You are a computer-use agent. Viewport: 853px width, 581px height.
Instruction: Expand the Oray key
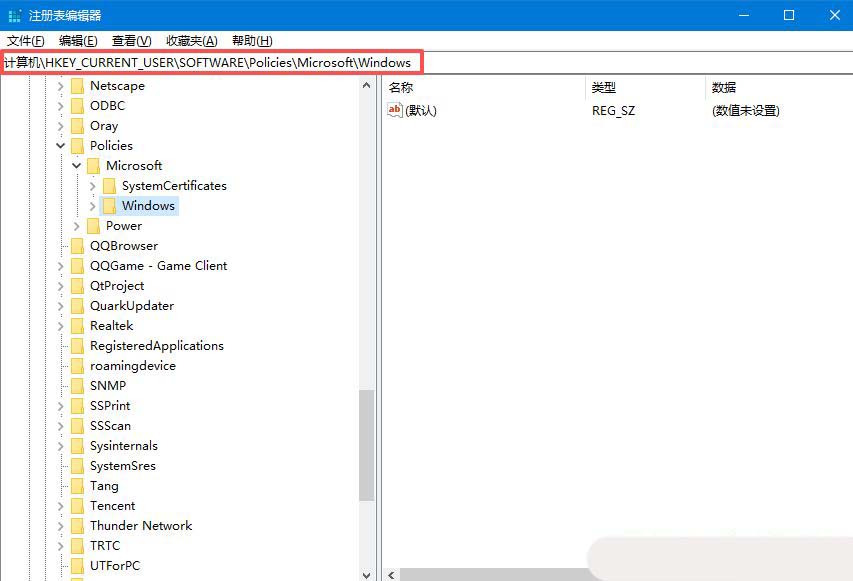[60, 126]
